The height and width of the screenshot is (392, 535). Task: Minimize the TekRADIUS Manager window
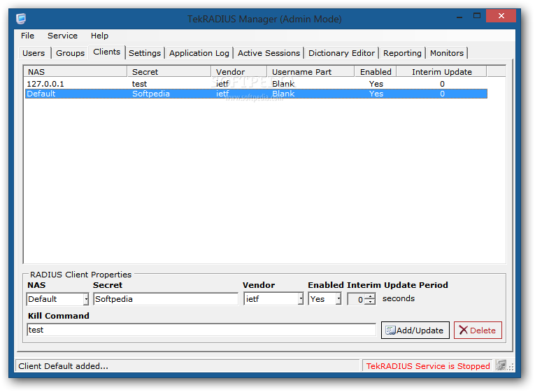click(x=459, y=16)
